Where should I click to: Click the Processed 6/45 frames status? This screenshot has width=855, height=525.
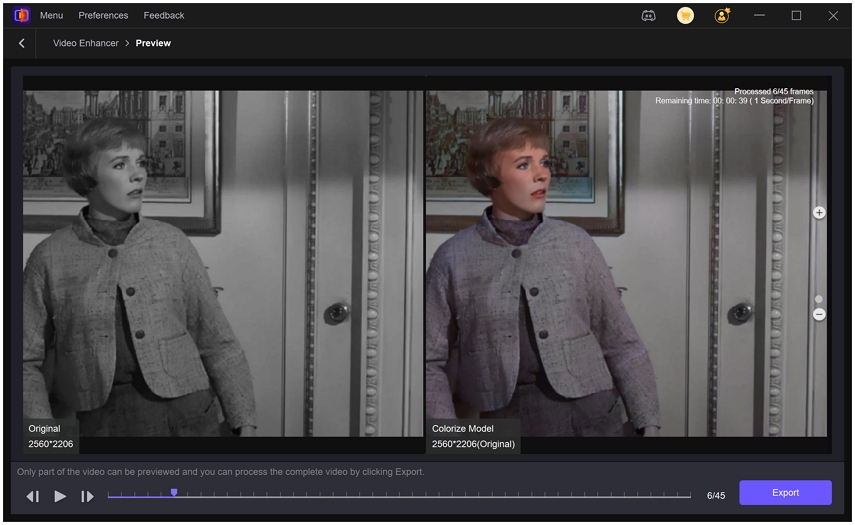click(774, 92)
